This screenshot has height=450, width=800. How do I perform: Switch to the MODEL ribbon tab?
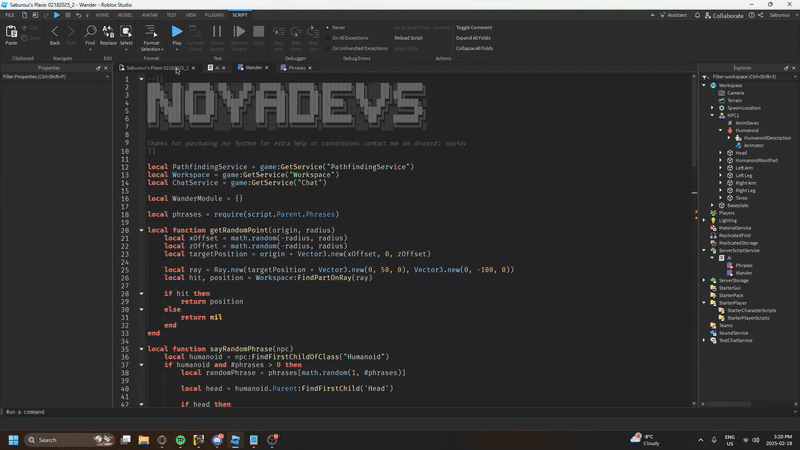125,15
